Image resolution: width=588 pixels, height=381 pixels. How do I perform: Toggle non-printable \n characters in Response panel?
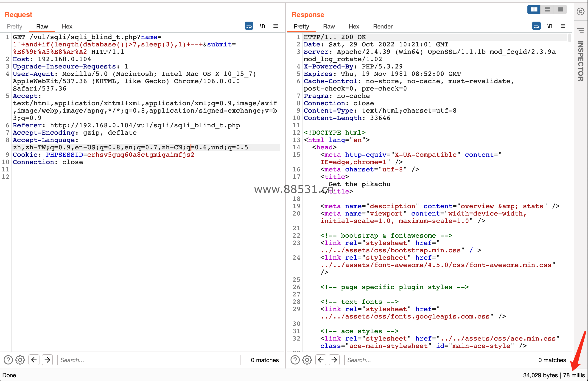pyautogui.click(x=550, y=26)
